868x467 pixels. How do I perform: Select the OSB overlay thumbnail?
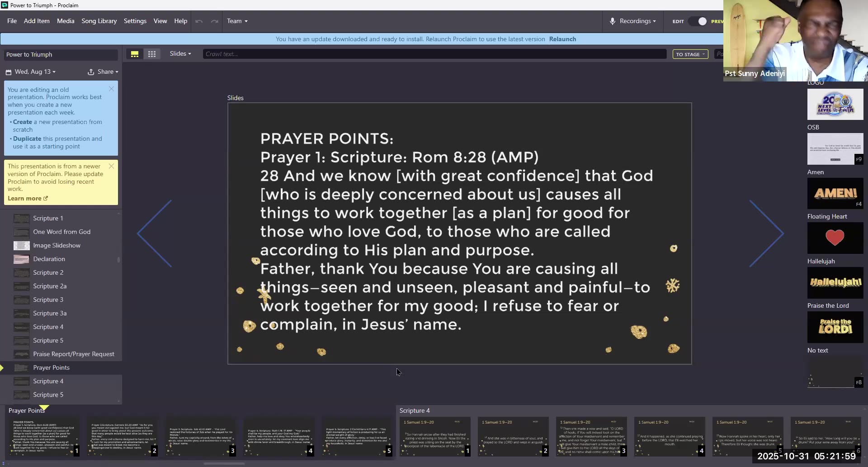pos(835,149)
